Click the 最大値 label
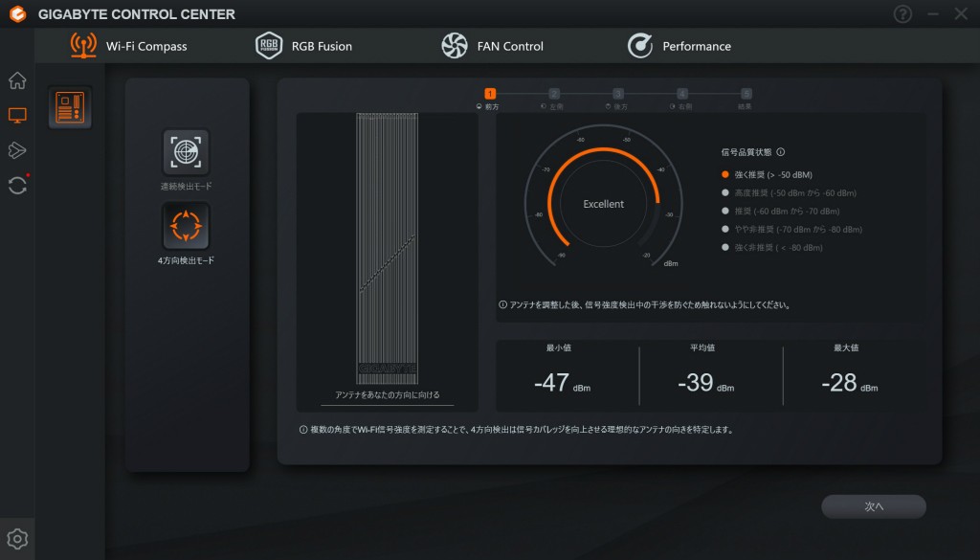Screen dimensions: 980x560 point(846,347)
